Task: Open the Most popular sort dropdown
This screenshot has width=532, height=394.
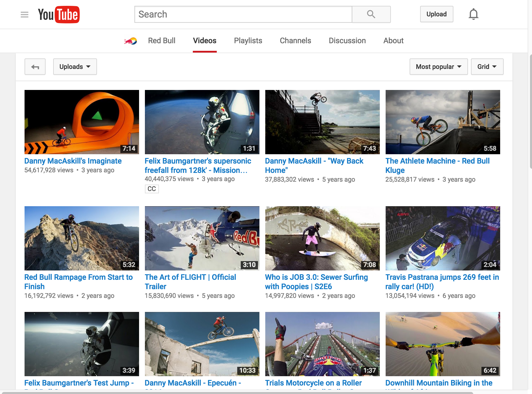Action: click(x=439, y=67)
